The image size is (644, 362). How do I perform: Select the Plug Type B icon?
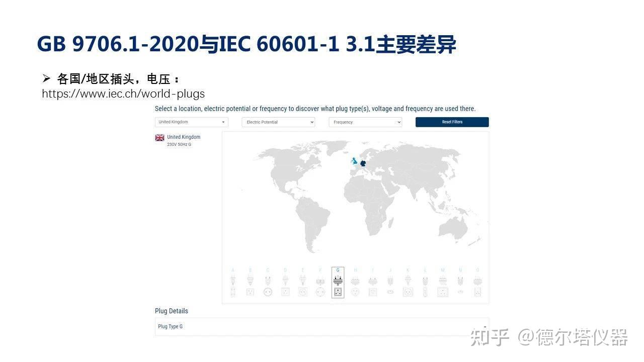[x=250, y=282]
